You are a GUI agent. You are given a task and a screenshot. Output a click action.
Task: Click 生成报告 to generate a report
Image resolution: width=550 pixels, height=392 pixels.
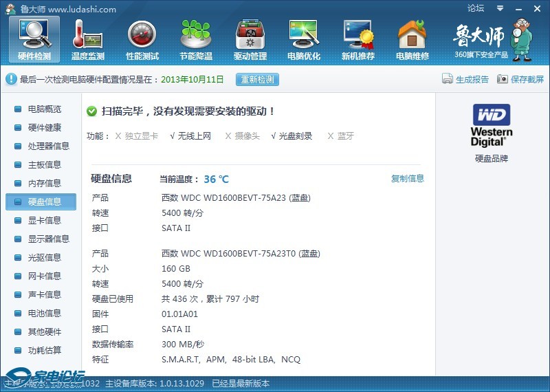pyautogui.click(x=465, y=80)
